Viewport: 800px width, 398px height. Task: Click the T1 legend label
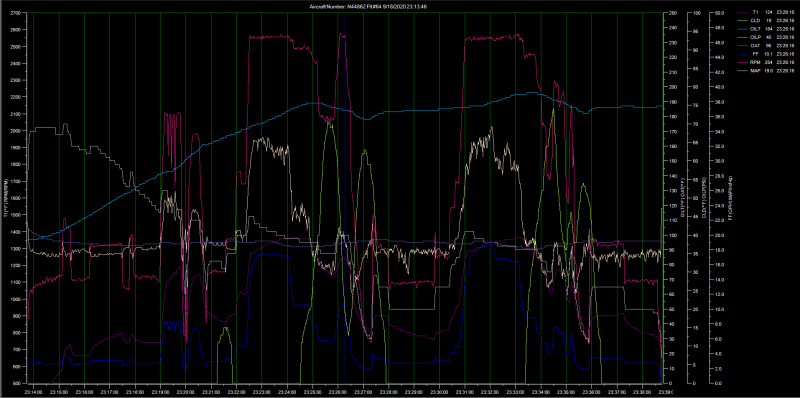[x=755, y=12]
